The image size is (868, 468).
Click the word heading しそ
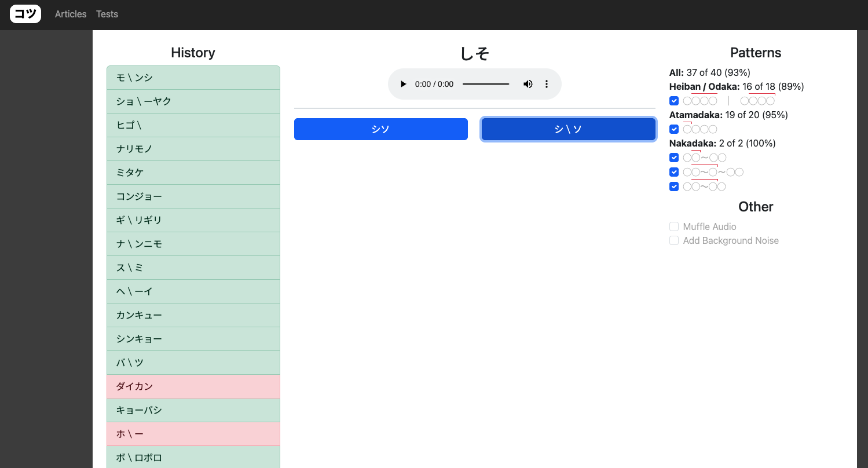click(475, 53)
